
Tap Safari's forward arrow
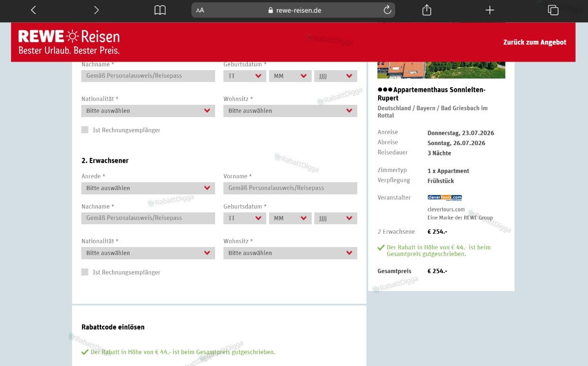(x=97, y=10)
